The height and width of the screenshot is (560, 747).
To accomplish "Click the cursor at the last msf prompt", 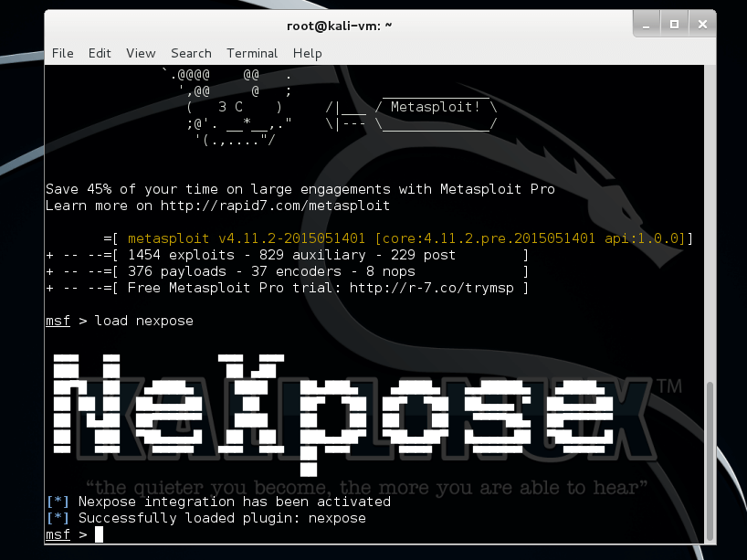I will [99, 534].
